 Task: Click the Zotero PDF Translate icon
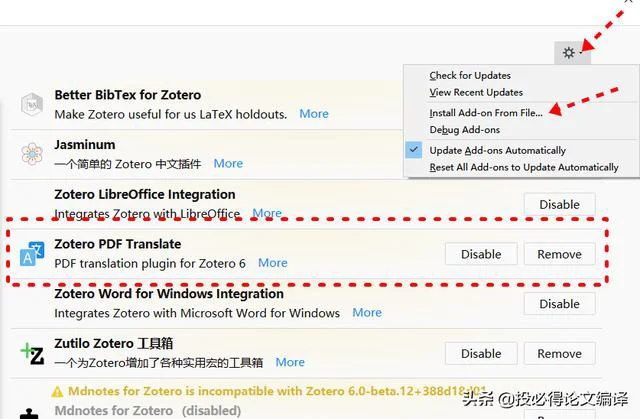tap(32, 254)
